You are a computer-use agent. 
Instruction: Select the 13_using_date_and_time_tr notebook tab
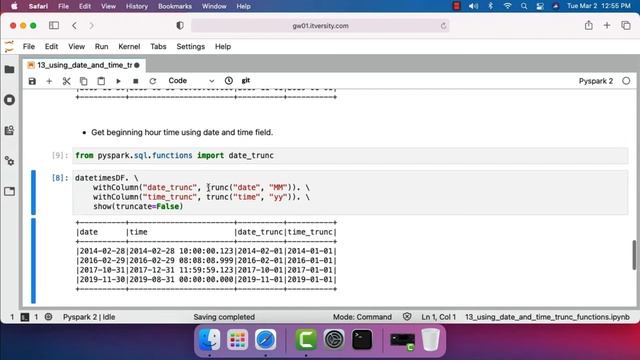pos(84,65)
